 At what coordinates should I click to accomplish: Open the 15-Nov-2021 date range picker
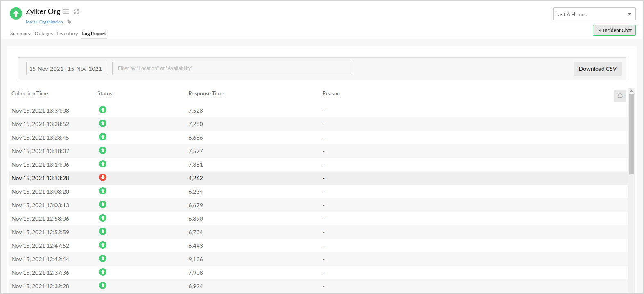point(67,68)
